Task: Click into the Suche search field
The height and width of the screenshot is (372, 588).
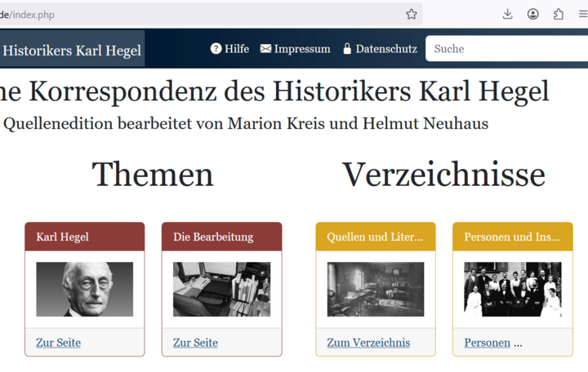Action: coord(506,49)
